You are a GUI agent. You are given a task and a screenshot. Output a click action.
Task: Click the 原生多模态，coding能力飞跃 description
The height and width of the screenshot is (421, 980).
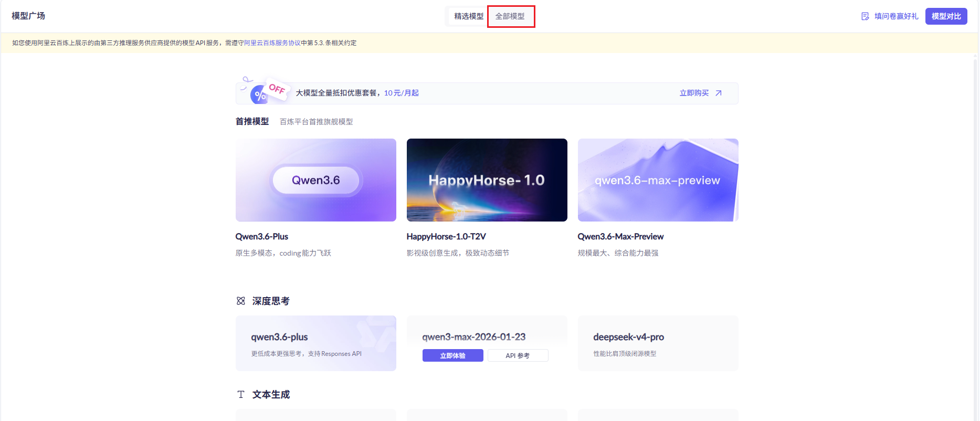(x=283, y=253)
